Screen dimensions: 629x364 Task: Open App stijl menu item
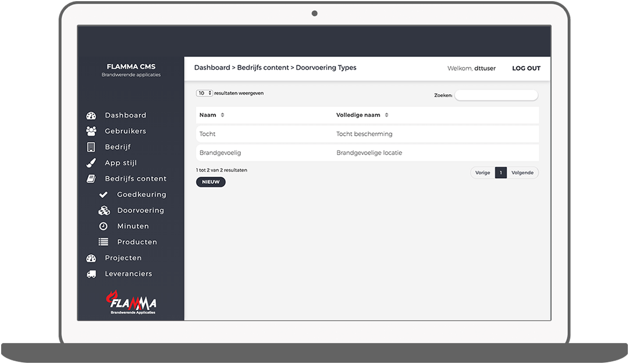[121, 163]
